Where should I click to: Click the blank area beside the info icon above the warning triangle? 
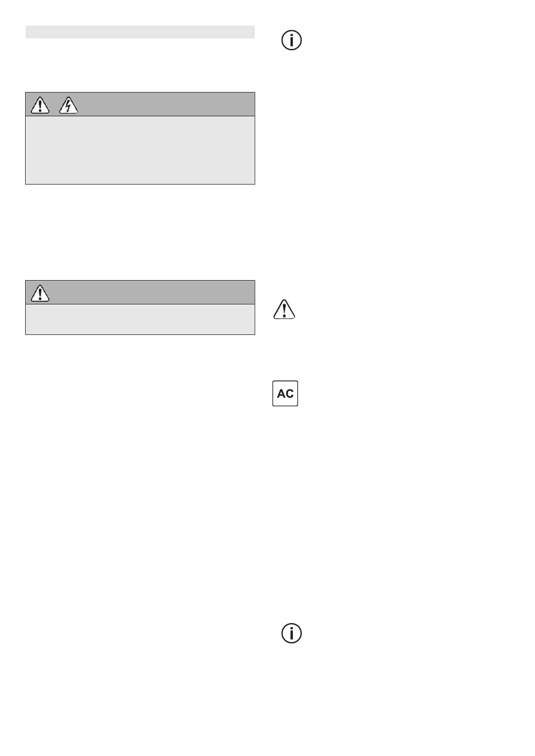click(404, 41)
